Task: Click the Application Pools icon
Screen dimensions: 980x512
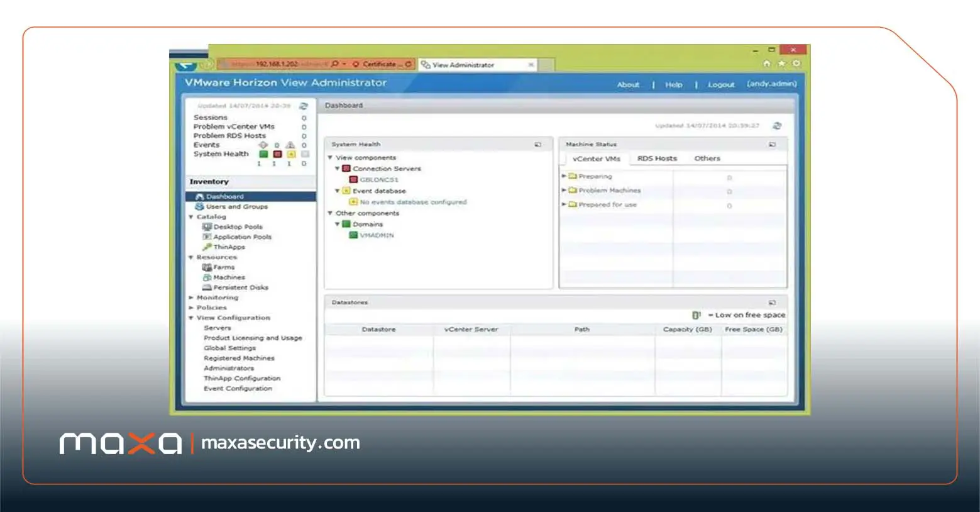Action: pyautogui.click(x=207, y=237)
